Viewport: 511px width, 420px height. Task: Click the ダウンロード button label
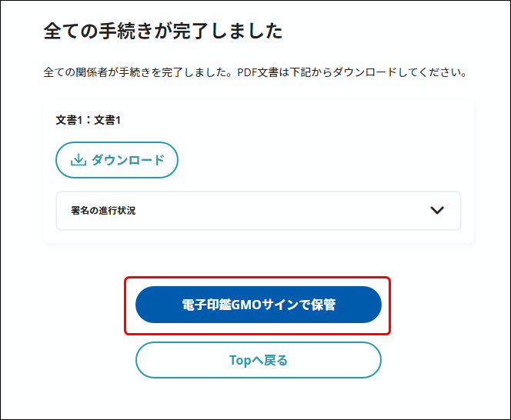[x=128, y=160]
